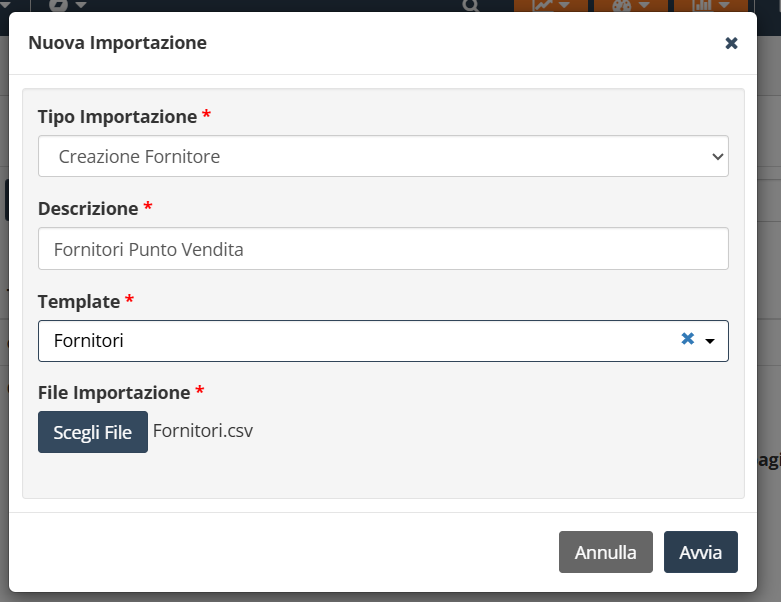Viewport: 781px width, 602px height.
Task: Expand caret beside the line chart icon
Action: coord(564,5)
